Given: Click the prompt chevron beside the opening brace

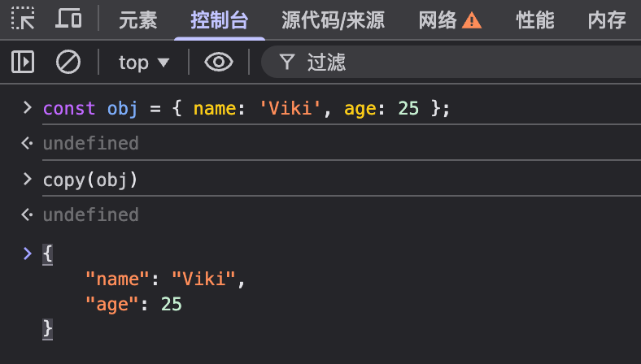Looking at the screenshot, I should (27, 253).
